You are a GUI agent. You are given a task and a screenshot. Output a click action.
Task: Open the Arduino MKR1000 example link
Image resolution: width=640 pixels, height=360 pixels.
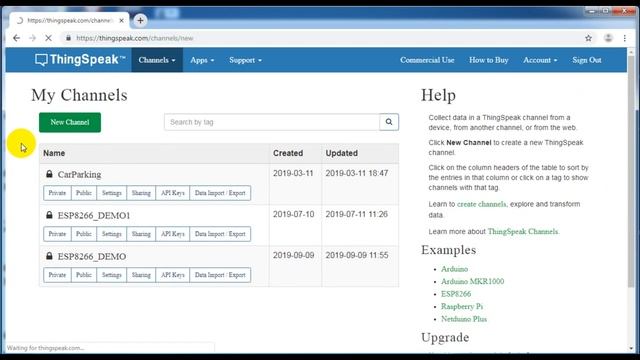coord(472,281)
